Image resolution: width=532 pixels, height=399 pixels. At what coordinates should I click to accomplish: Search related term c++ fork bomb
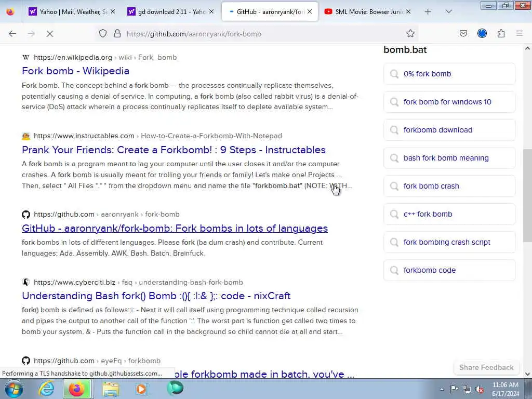click(x=449, y=214)
